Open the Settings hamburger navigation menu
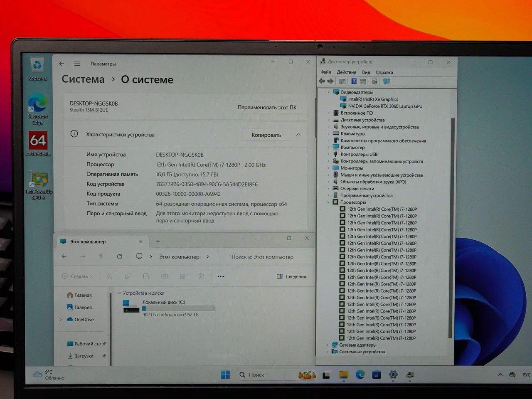This screenshot has height=399, width=532. (x=77, y=64)
